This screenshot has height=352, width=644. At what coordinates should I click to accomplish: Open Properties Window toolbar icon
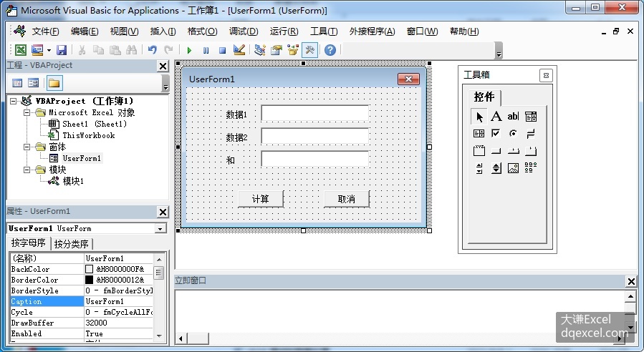click(x=277, y=50)
